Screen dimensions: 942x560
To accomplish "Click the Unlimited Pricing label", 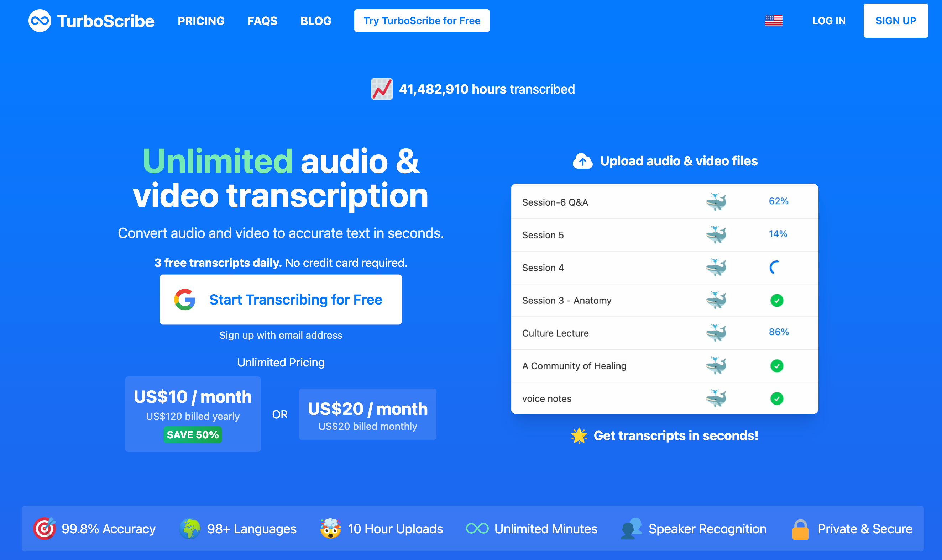I will tap(281, 363).
